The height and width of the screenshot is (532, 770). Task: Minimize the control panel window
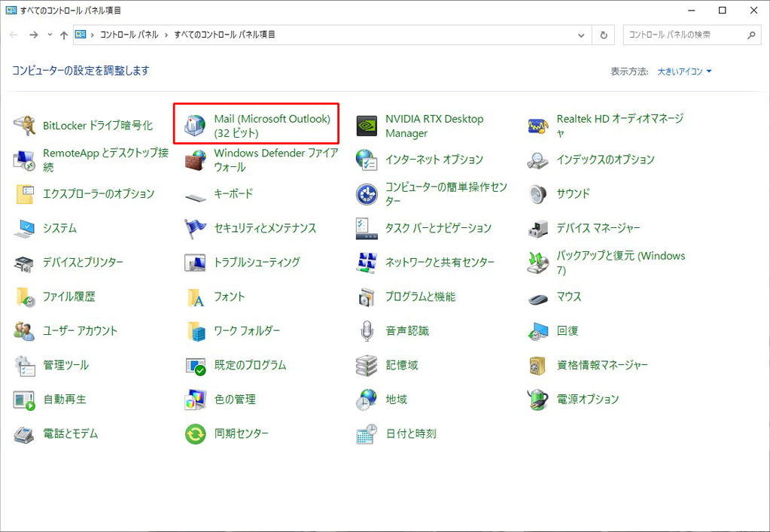pos(692,11)
